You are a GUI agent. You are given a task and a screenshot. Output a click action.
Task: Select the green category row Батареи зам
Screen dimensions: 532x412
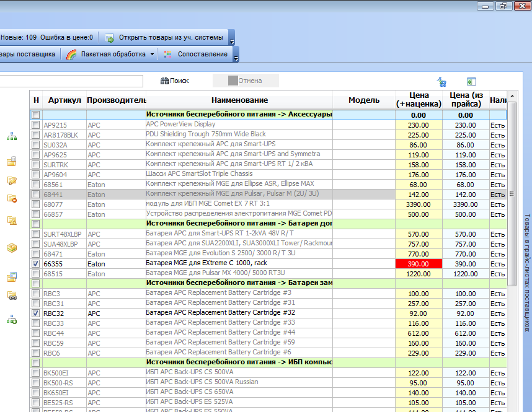click(268, 283)
